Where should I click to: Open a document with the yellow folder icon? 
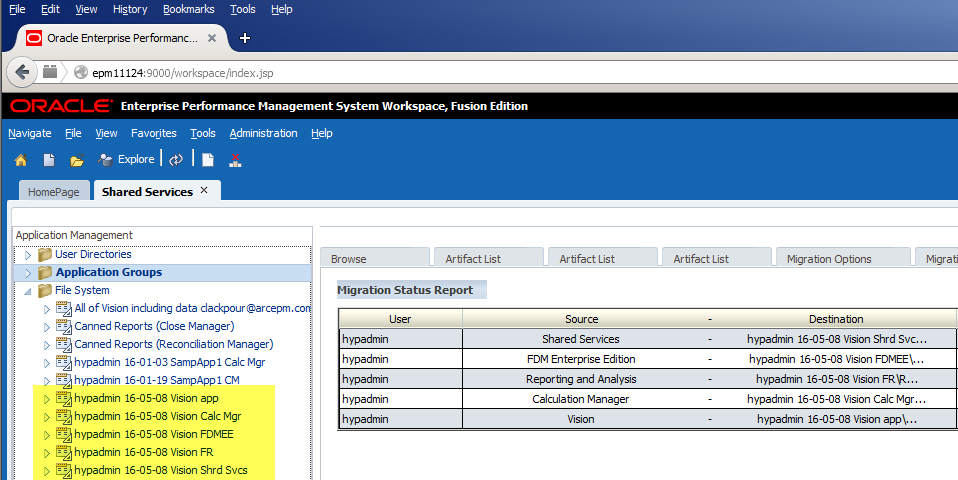point(76,161)
